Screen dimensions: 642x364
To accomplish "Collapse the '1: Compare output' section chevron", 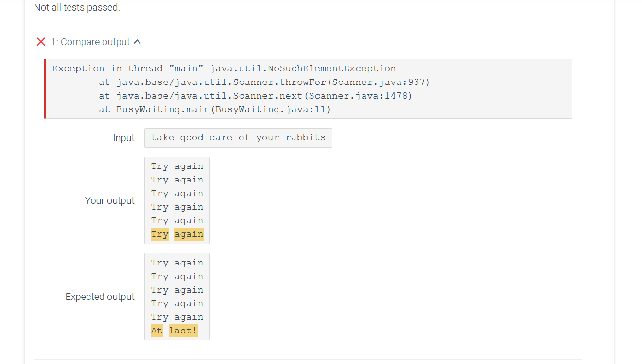I will pos(138,42).
